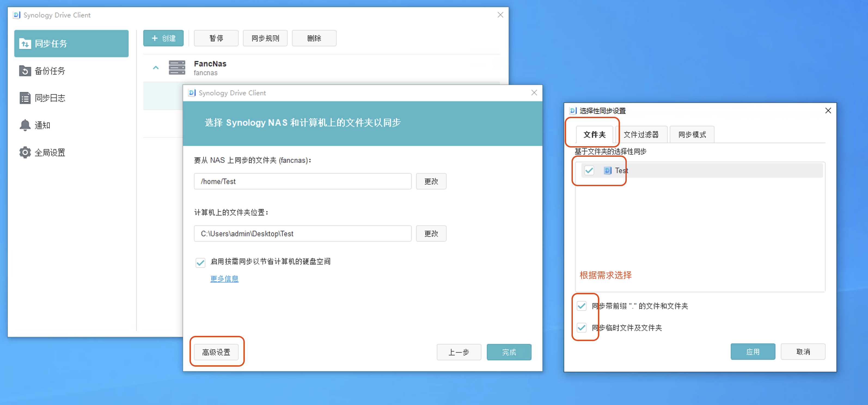Toggle 启用按需同步 checkbox
Image resolution: width=868 pixels, height=405 pixels.
click(x=200, y=262)
